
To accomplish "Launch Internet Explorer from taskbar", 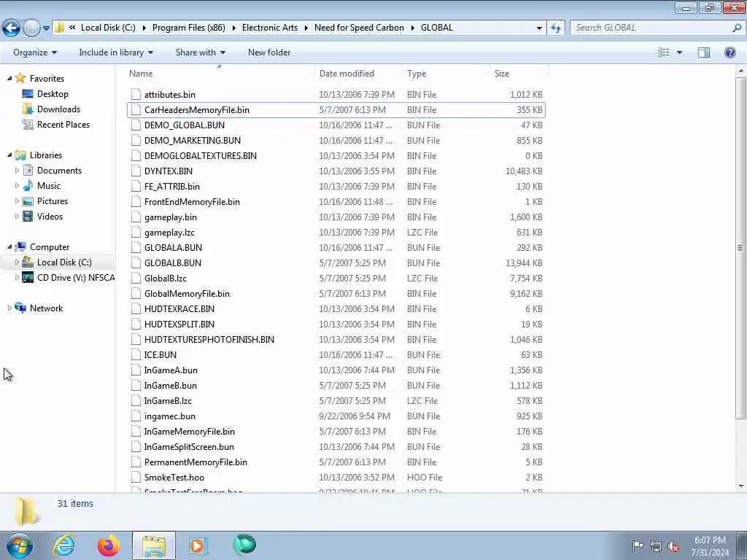I will click(64, 545).
